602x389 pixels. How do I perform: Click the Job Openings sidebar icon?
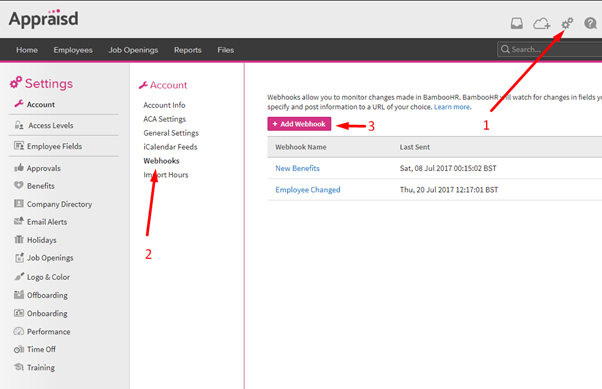point(19,258)
